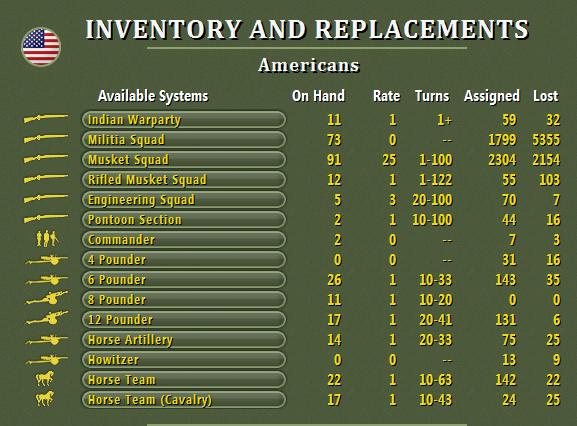Click the On Hand column header
577x426 pixels.
[318, 96]
